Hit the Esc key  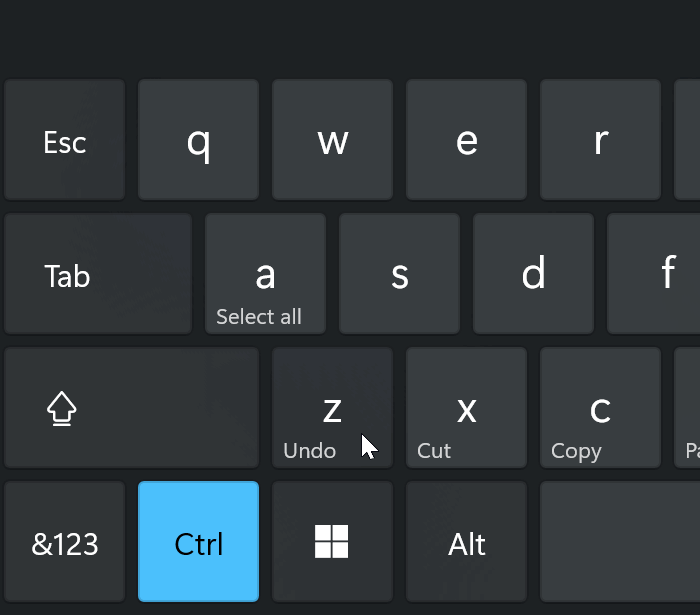point(64,140)
